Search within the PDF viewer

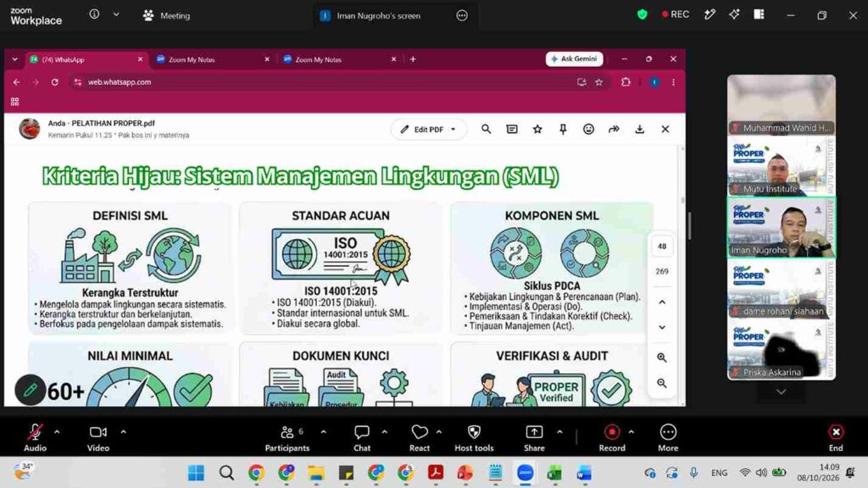pyautogui.click(x=486, y=129)
